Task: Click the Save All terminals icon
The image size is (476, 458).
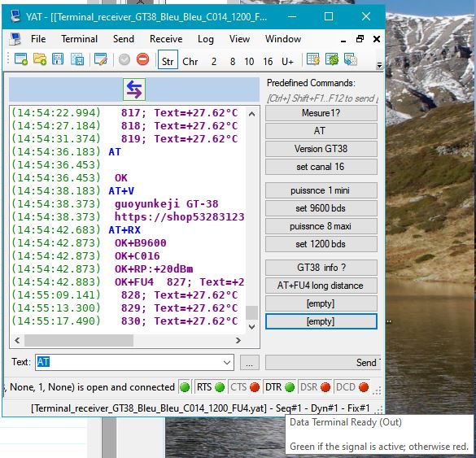Action: coord(77,59)
